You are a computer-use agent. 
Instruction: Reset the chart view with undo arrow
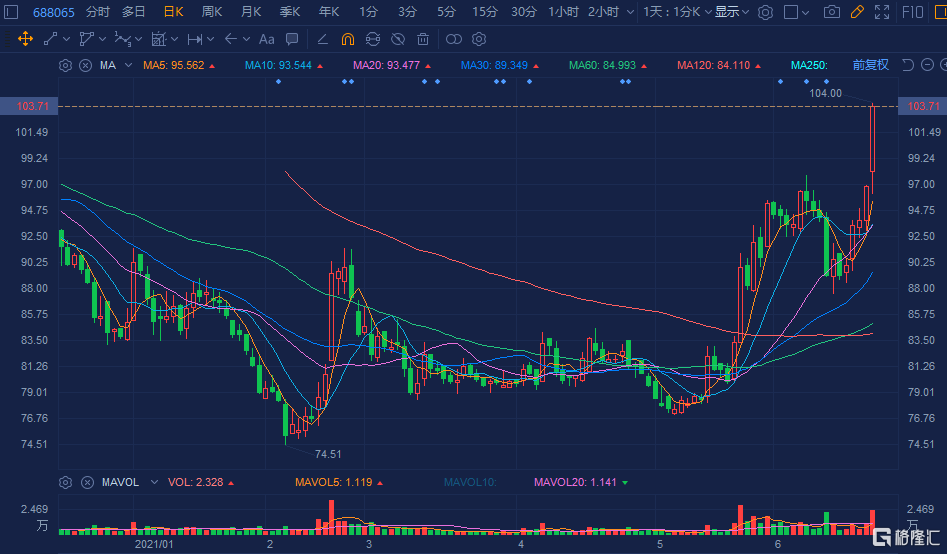pos(908,65)
